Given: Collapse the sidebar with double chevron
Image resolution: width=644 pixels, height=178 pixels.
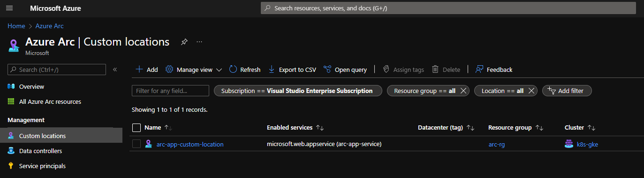Looking at the screenshot, I should click(115, 70).
